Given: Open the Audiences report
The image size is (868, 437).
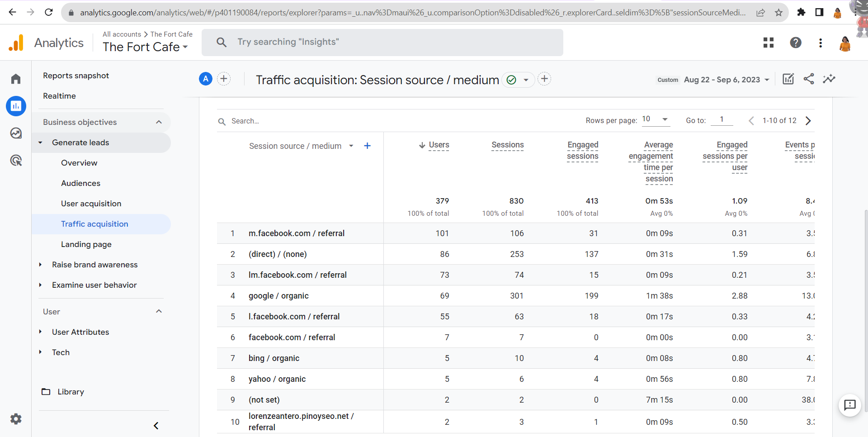Looking at the screenshot, I should tap(80, 183).
